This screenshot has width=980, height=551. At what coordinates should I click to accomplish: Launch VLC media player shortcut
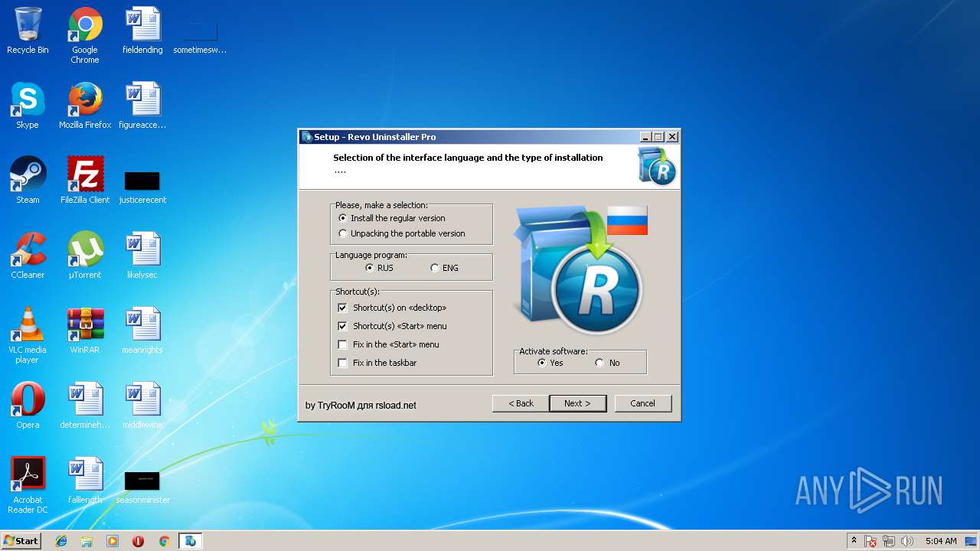28,335
